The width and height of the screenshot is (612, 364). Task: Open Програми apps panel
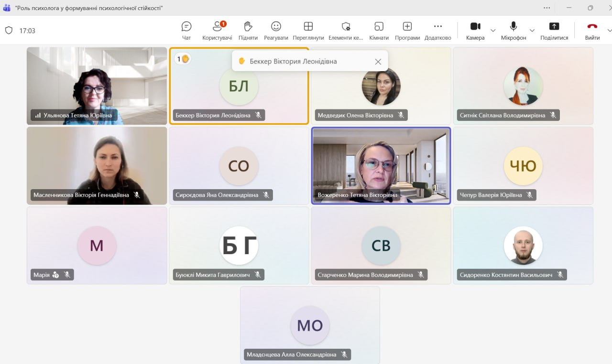click(407, 31)
